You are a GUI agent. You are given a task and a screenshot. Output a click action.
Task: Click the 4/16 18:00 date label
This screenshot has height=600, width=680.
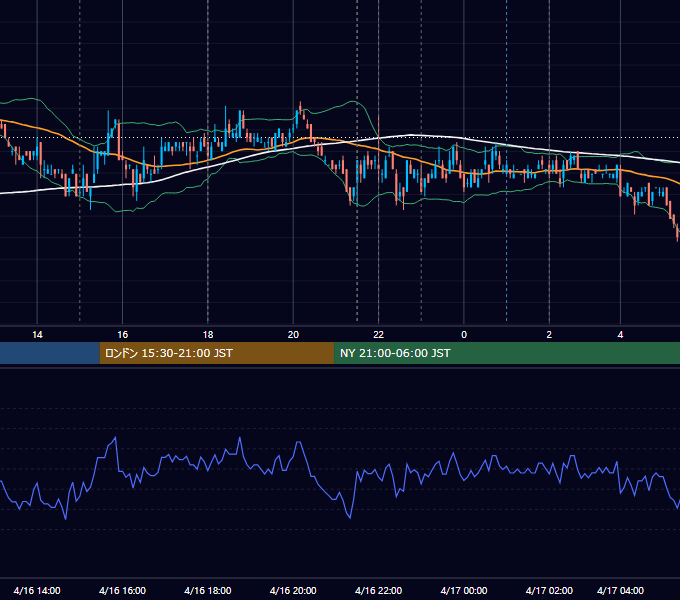[x=208, y=590]
